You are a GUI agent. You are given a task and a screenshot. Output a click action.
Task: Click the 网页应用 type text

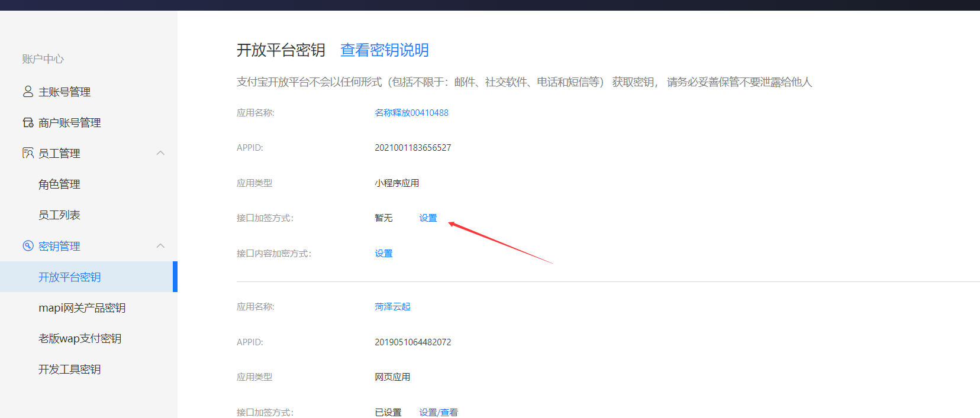click(392, 377)
